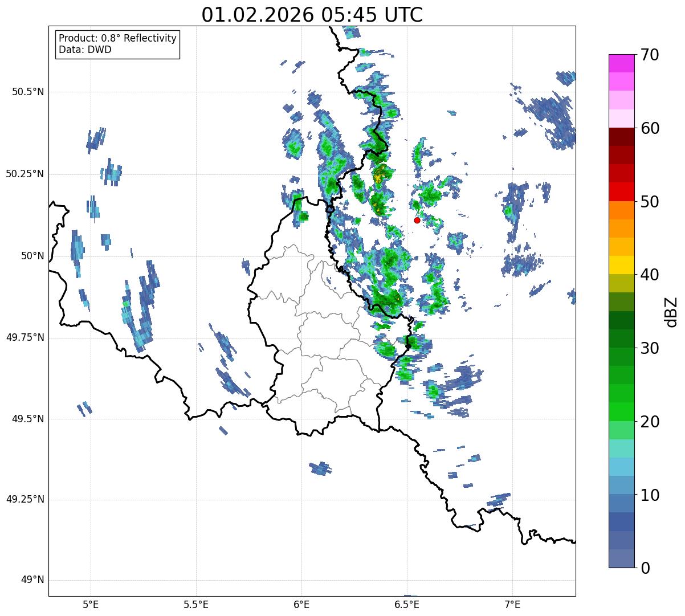This screenshot has width=685, height=616.
Task: Click the 50.5°N latitude label
Action: coord(28,92)
